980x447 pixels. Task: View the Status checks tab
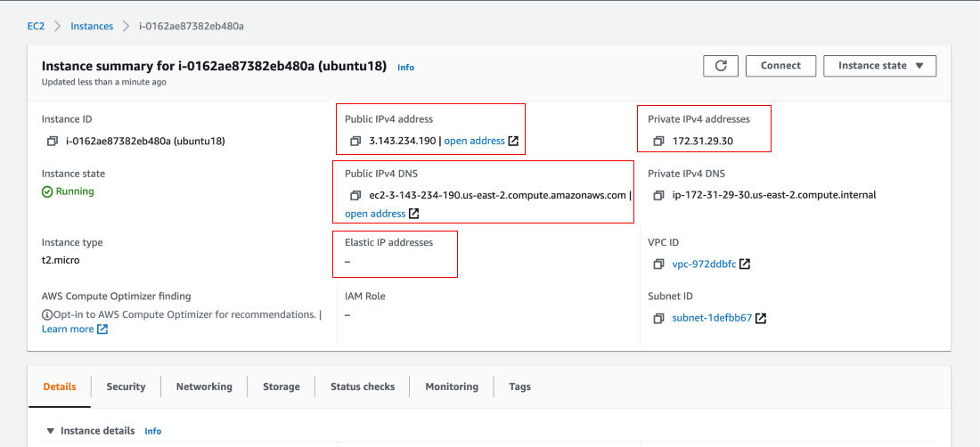click(x=362, y=386)
